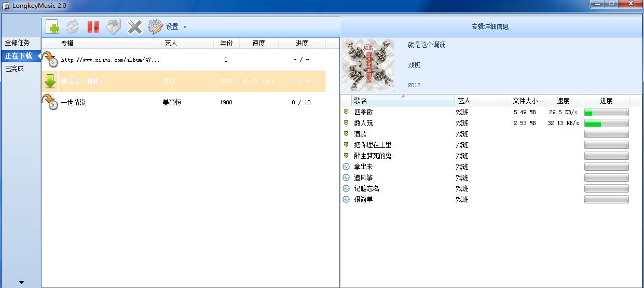Expand sidebar with bottom down arrow

click(x=21, y=282)
